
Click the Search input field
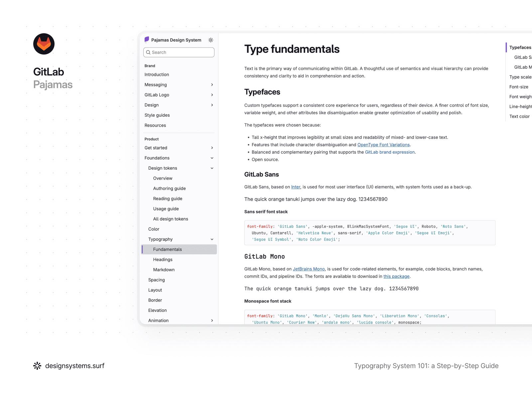coord(179,52)
